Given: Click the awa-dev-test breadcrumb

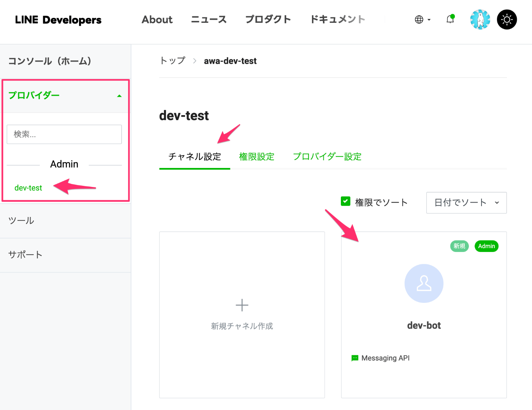Looking at the screenshot, I should (x=230, y=61).
